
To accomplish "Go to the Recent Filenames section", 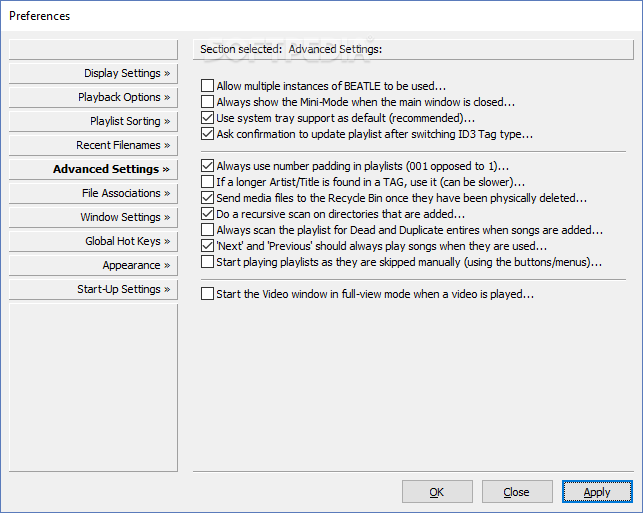I will [x=93, y=145].
